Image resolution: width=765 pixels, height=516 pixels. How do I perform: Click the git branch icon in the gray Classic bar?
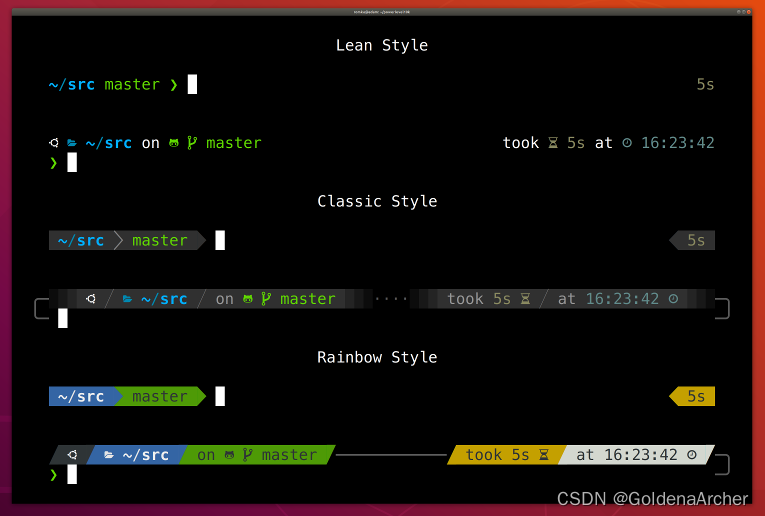coord(266,298)
